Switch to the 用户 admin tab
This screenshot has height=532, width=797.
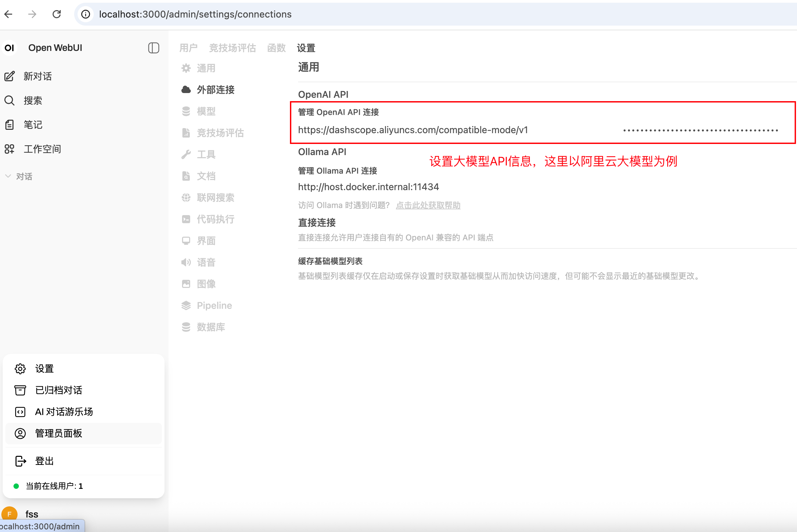188,48
